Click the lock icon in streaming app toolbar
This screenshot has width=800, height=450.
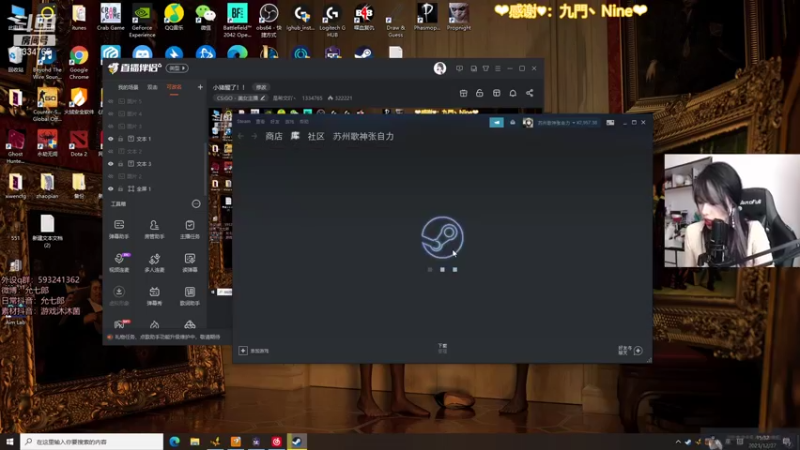[x=480, y=93]
